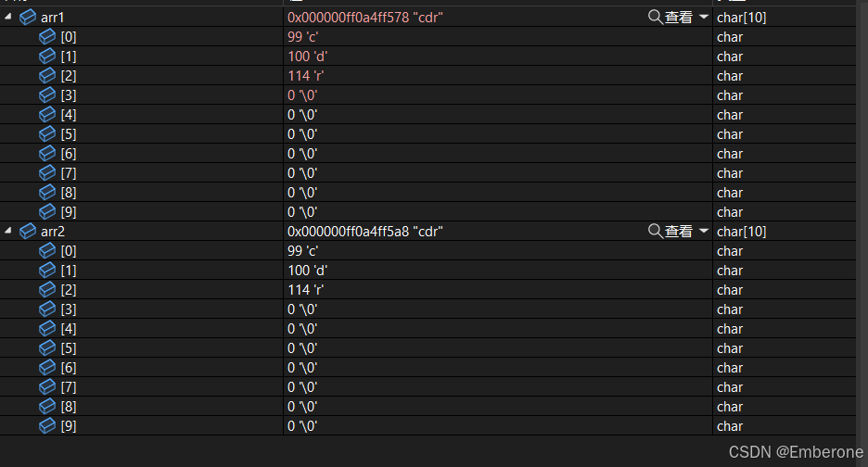Click the char[10] type cell of arr2
This screenshot has width=868, height=467.
[741, 232]
